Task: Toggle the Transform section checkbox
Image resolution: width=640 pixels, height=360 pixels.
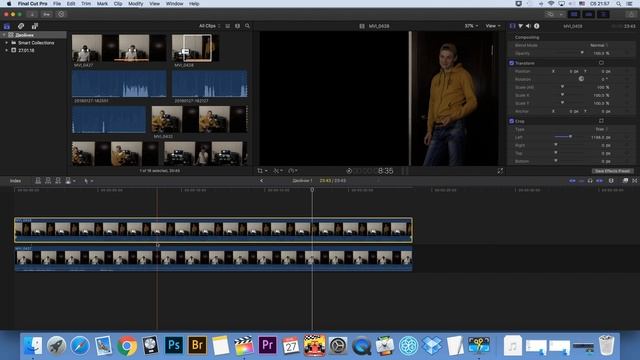Action: click(512, 63)
